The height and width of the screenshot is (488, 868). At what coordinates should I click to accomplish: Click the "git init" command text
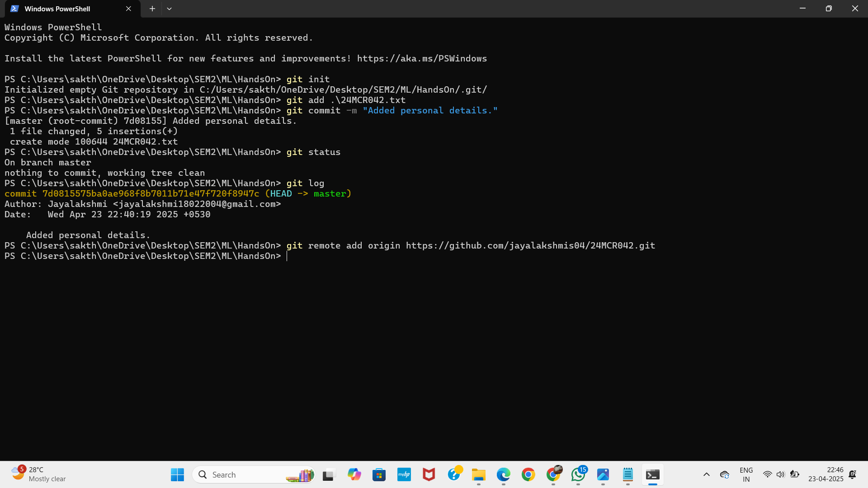point(308,79)
